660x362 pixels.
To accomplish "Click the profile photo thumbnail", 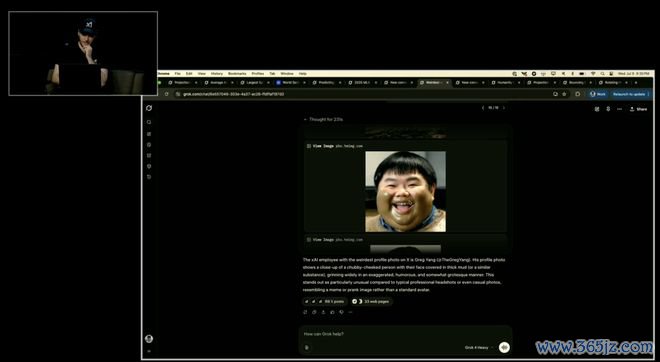I will tap(405, 192).
